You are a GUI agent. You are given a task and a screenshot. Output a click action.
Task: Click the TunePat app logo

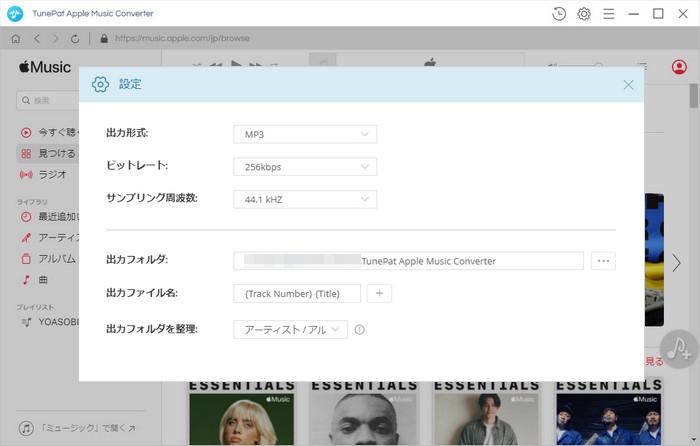[15, 14]
